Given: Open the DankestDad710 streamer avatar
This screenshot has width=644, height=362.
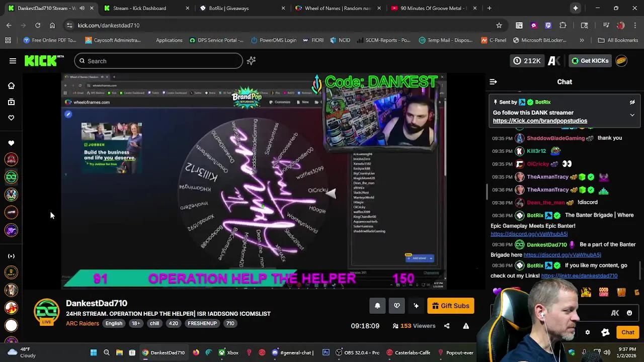Looking at the screenshot, I should pos(47,312).
